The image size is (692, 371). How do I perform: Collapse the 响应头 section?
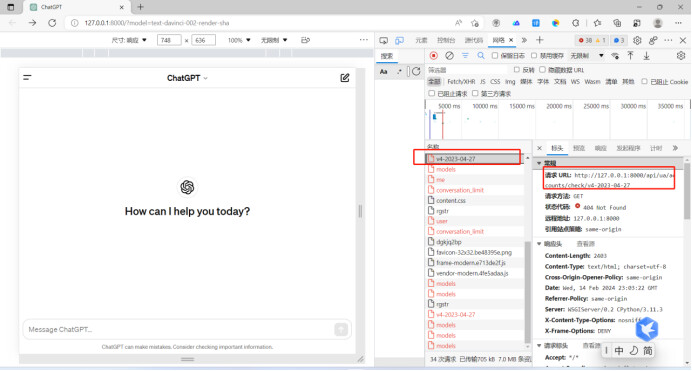(539, 244)
